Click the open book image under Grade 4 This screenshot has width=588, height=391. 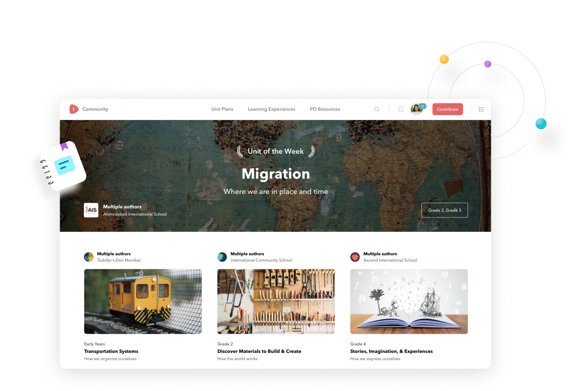(x=409, y=301)
